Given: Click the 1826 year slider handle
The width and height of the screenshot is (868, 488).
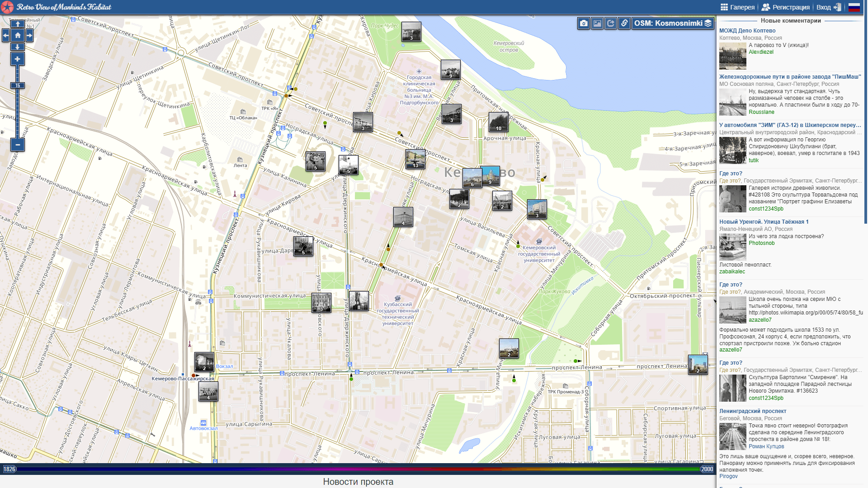Looking at the screenshot, I should (9, 469).
